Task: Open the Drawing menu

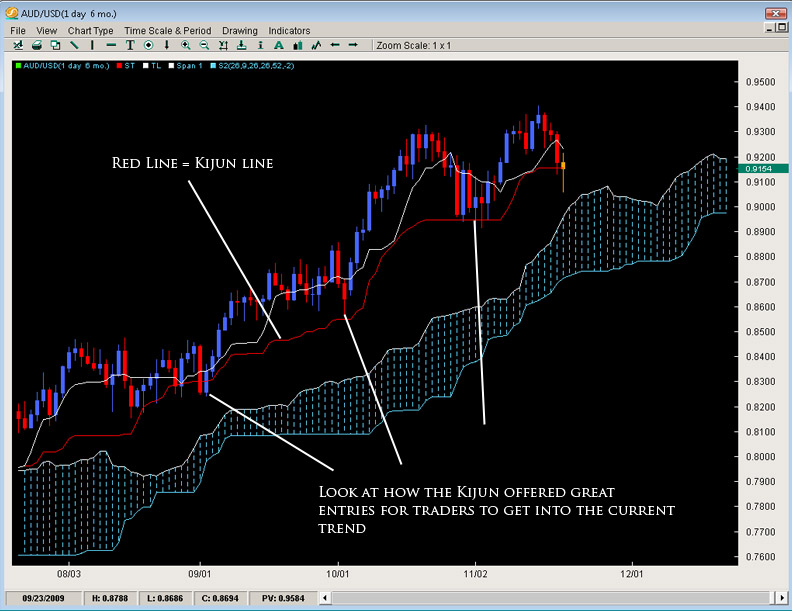Action: [x=240, y=31]
